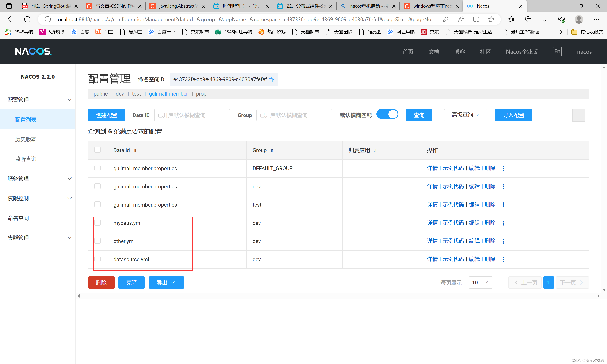Image resolution: width=607 pixels, height=364 pixels.
Task: Switch to the prop namespace tab
Action: [201, 94]
